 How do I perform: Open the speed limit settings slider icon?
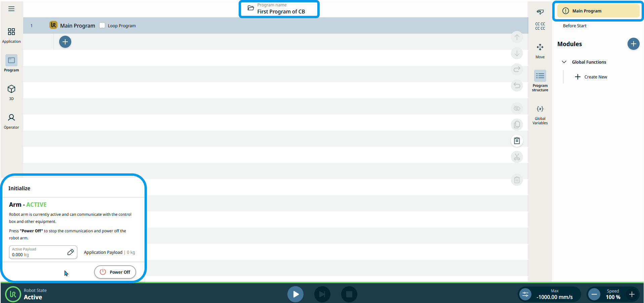coord(525,294)
